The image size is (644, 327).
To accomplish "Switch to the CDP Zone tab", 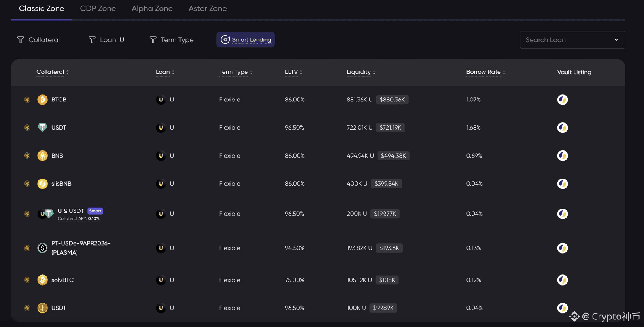I will click(x=98, y=9).
